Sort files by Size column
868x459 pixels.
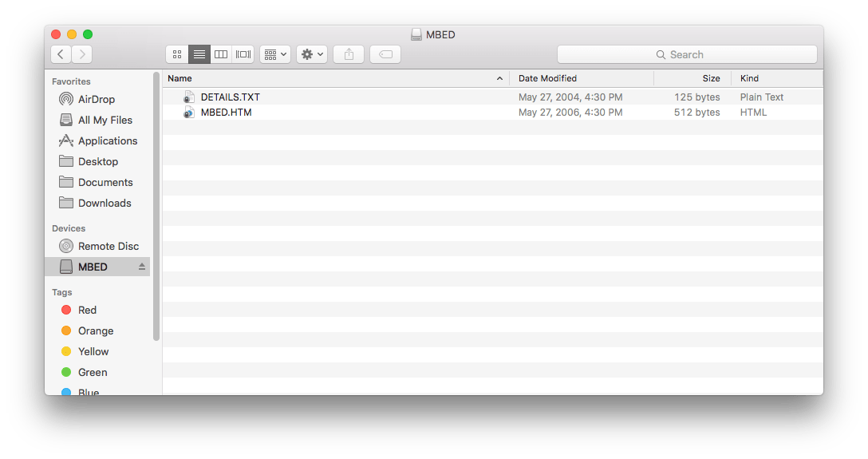[x=691, y=78]
